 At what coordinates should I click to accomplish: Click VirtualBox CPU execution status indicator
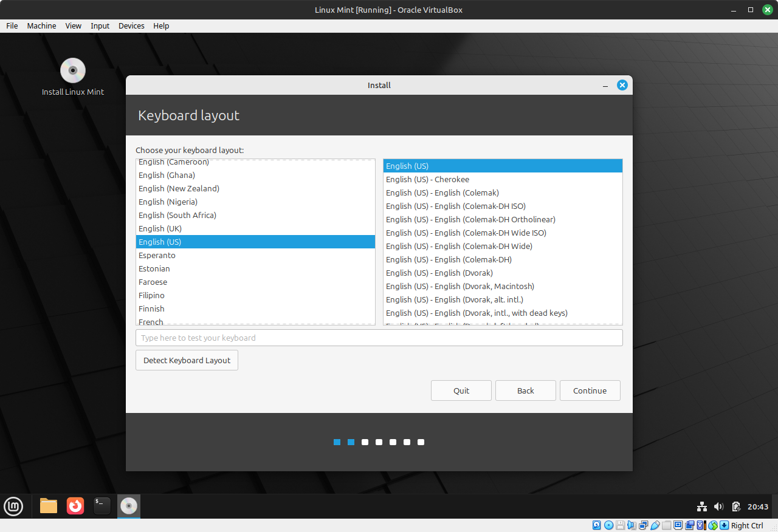[701, 525]
